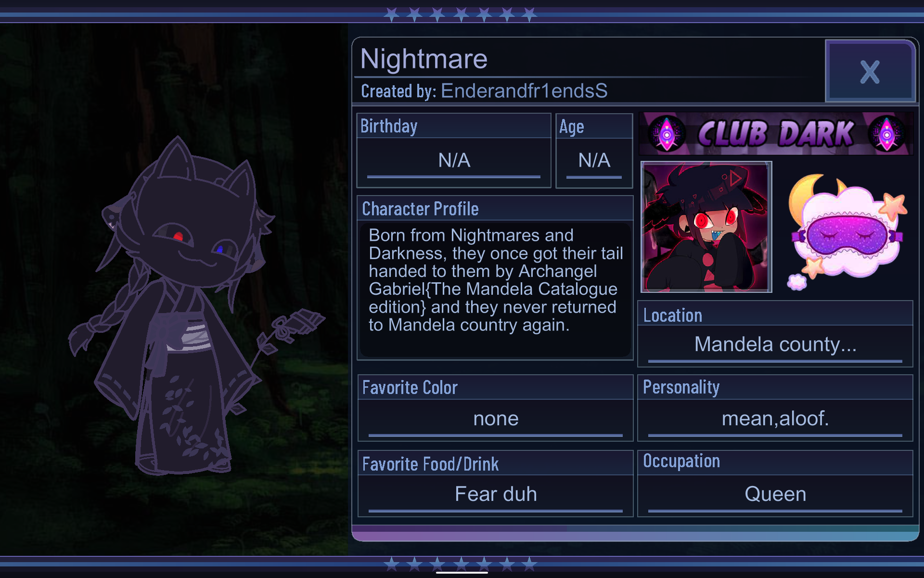The height and width of the screenshot is (578, 924).
Task: Click the left purple eye emblem on the banner
Action: pos(667,133)
